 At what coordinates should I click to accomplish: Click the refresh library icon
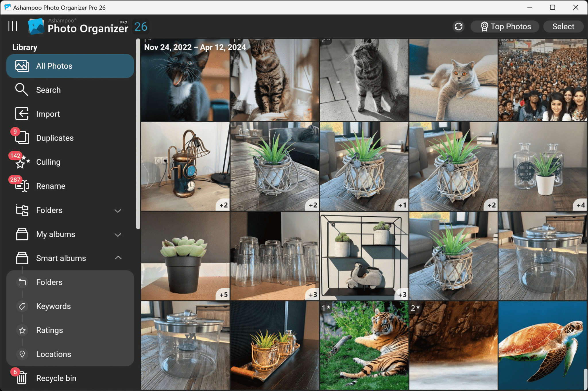(x=459, y=26)
